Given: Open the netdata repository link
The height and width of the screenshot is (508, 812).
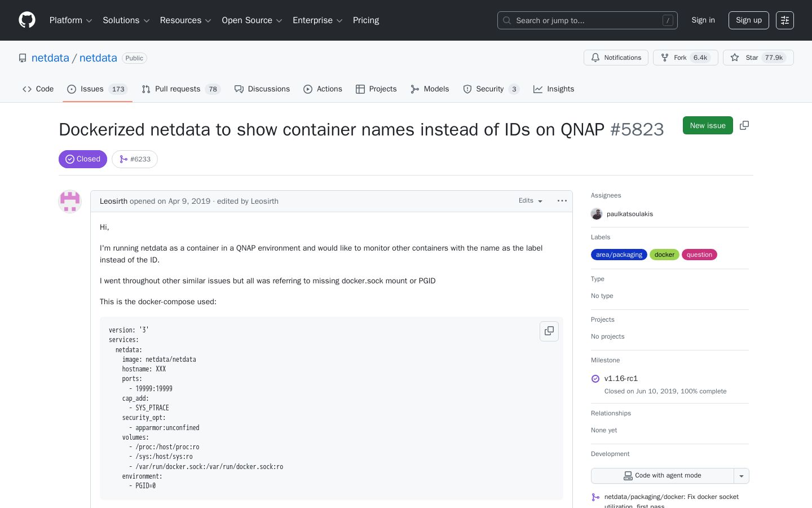Looking at the screenshot, I should pyautogui.click(x=98, y=58).
